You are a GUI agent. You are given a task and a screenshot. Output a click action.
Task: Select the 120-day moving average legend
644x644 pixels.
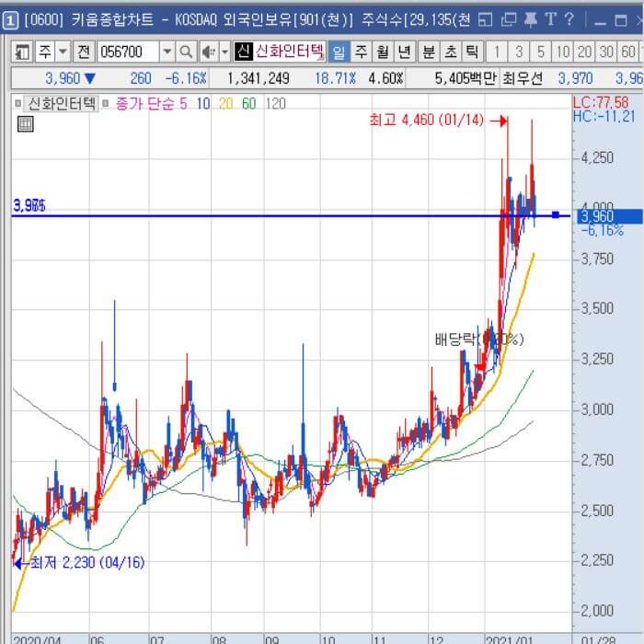coord(275,103)
